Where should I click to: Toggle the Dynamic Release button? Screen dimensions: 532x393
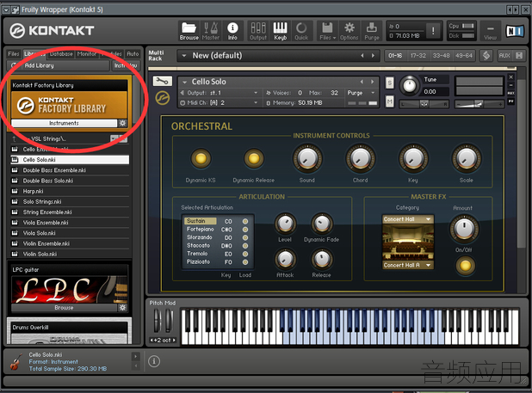[x=253, y=158]
